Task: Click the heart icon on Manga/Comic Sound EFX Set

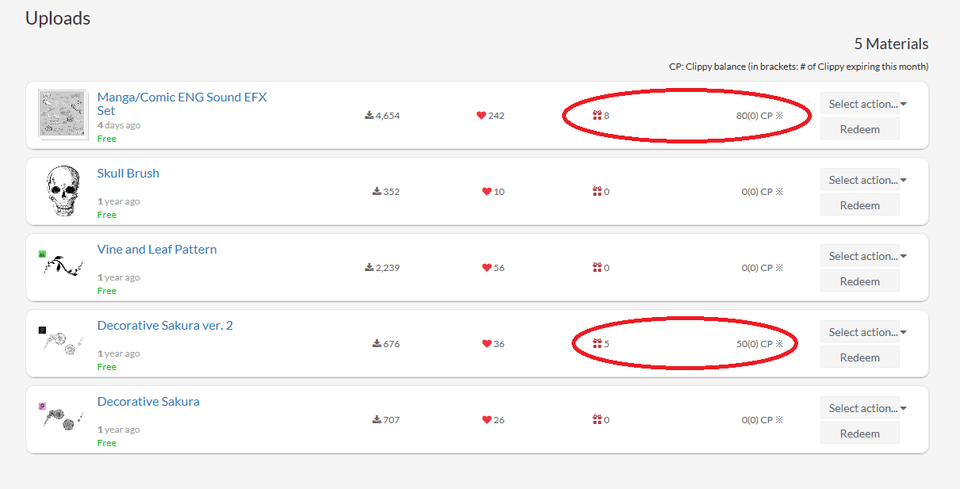Action: tap(482, 116)
